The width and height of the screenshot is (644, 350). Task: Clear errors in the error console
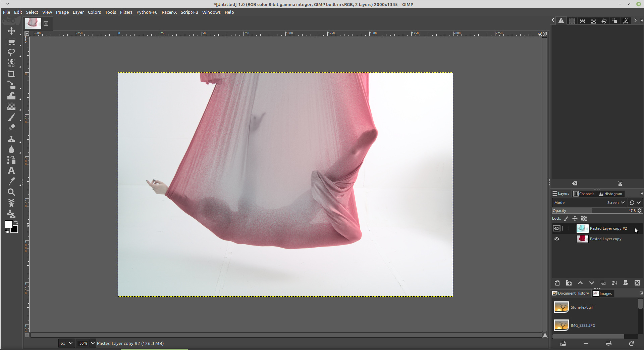(x=575, y=183)
